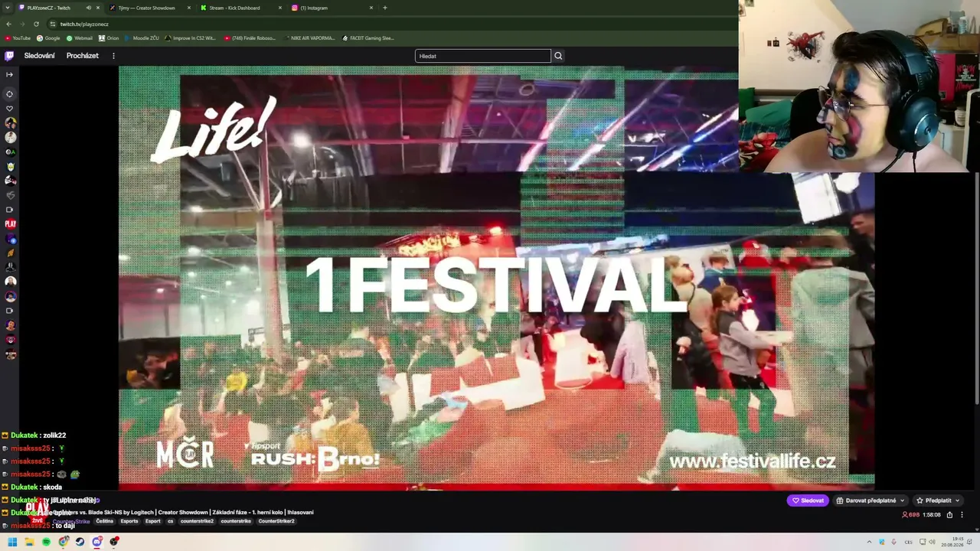Open Steam from the taskbar
The image size is (980, 551).
tap(80, 542)
